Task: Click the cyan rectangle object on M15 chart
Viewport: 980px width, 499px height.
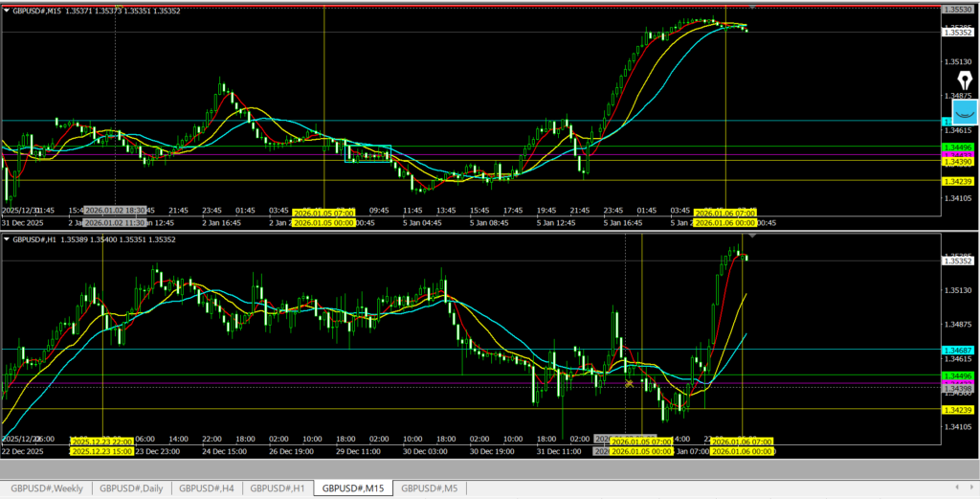Action: coord(367,153)
